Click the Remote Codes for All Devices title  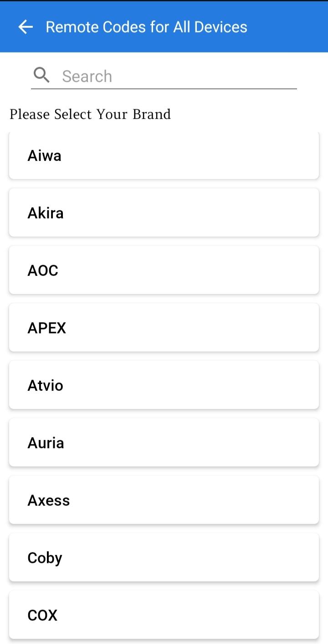(147, 27)
